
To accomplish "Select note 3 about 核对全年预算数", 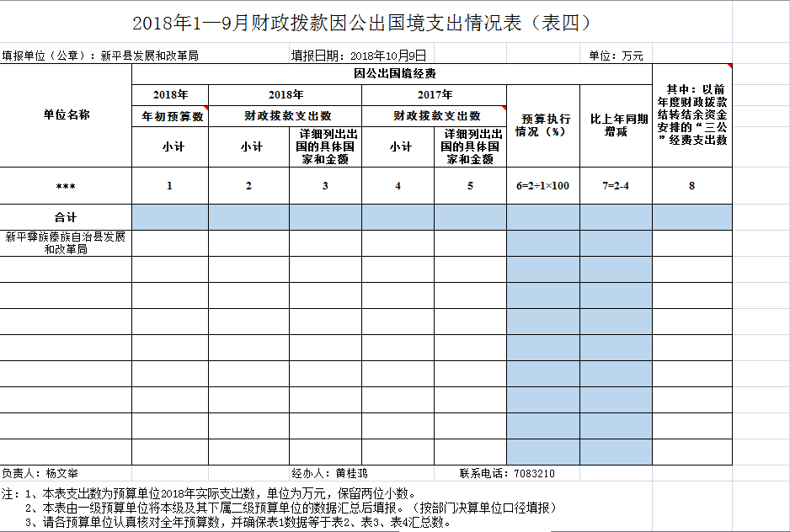I will [x=238, y=522].
